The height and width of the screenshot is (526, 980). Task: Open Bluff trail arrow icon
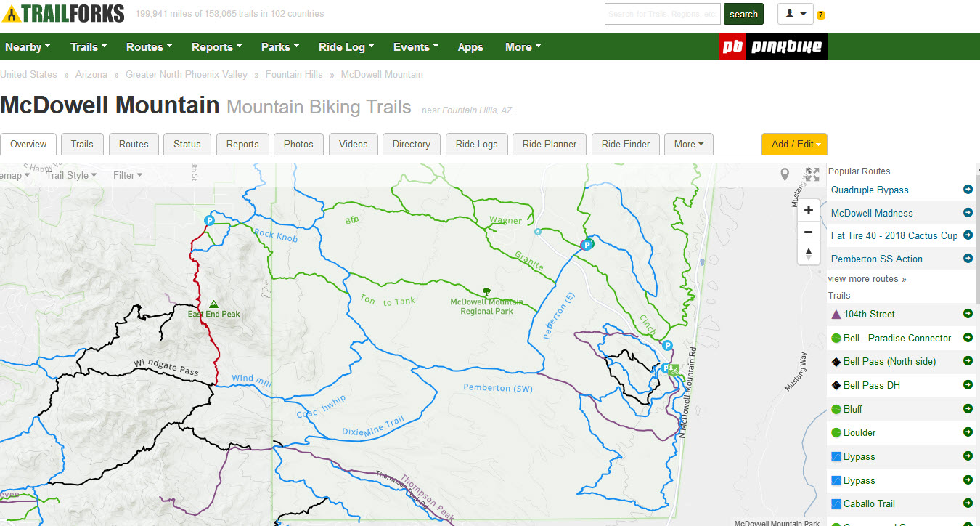coord(968,409)
